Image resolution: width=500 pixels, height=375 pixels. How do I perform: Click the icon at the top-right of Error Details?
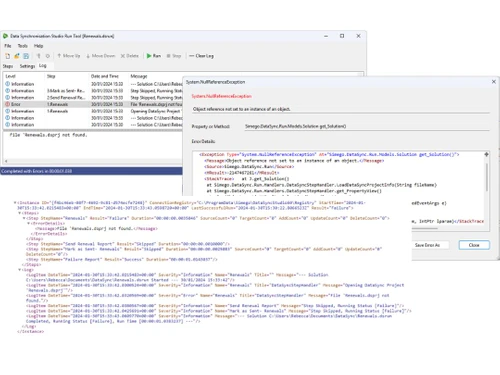486,154
